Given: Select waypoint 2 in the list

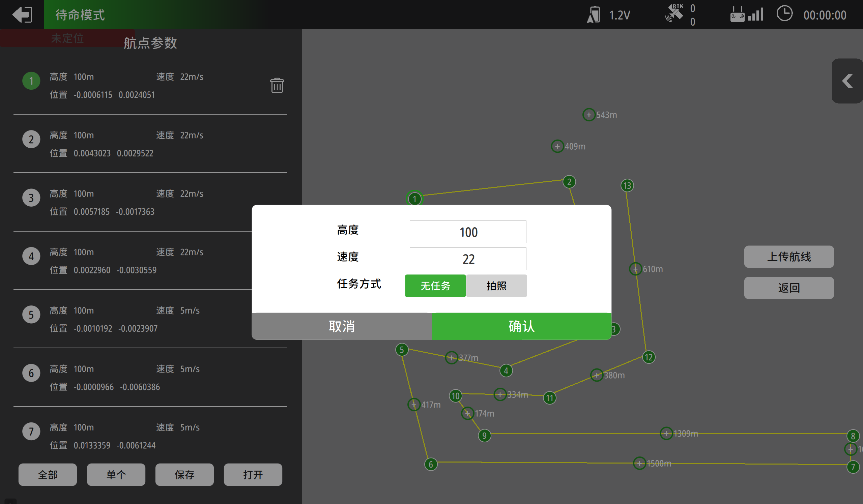Looking at the screenshot, I should click(x=137, y=144).
